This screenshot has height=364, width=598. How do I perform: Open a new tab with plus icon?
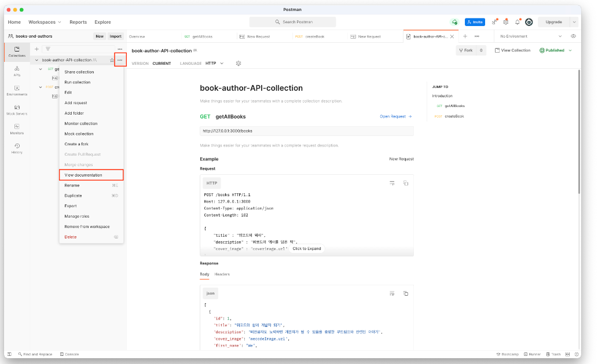[x=465, y=36]
